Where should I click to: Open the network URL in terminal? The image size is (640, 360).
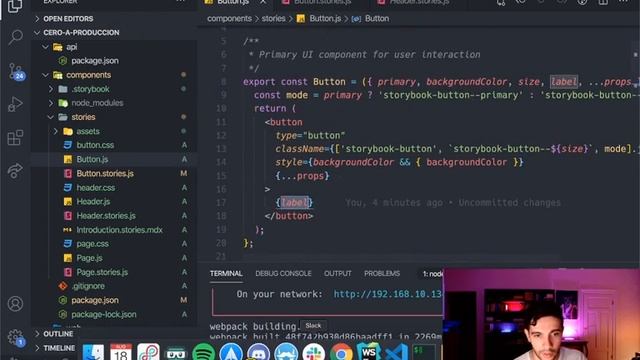pos(388,294)
